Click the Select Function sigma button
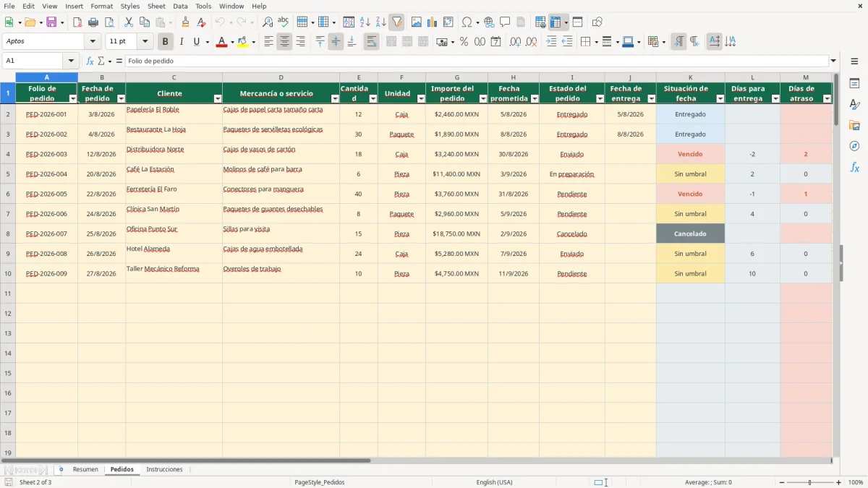 (101, 61)
